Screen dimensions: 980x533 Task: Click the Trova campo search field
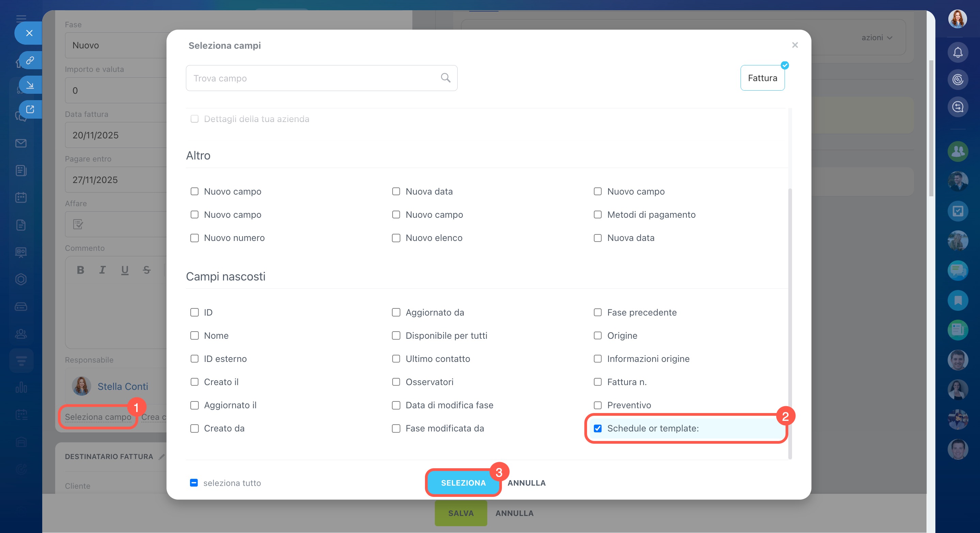coord(312,78)
